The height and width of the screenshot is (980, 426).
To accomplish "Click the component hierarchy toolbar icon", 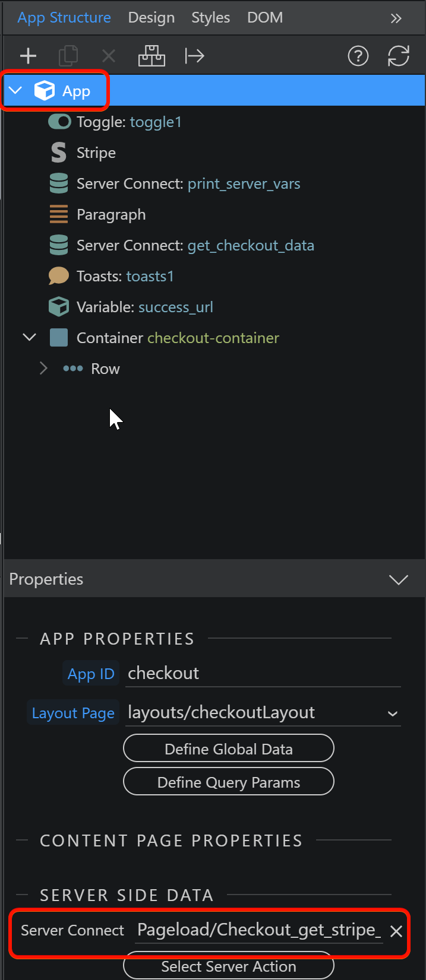I will 152,56.
